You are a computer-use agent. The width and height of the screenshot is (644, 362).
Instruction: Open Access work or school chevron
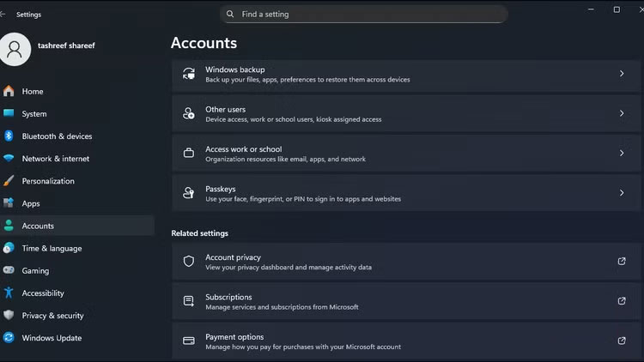pyautogui.click(x=622, y=154)
